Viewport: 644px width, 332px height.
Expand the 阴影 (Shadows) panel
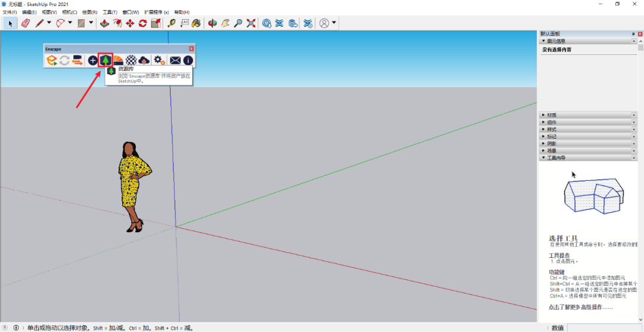coord(552,143)
